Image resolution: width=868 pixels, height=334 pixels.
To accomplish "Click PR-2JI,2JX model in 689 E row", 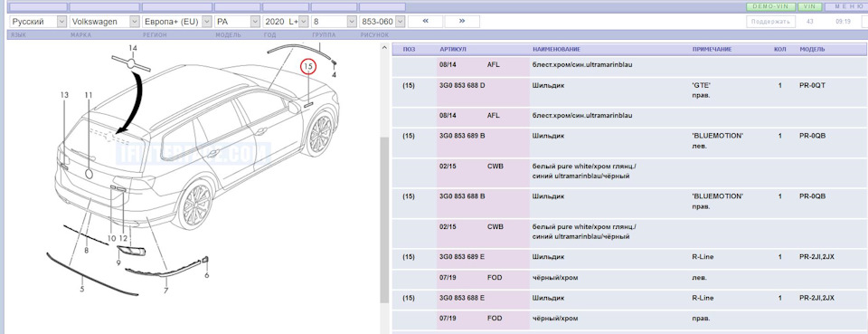I will coord(816,257).
